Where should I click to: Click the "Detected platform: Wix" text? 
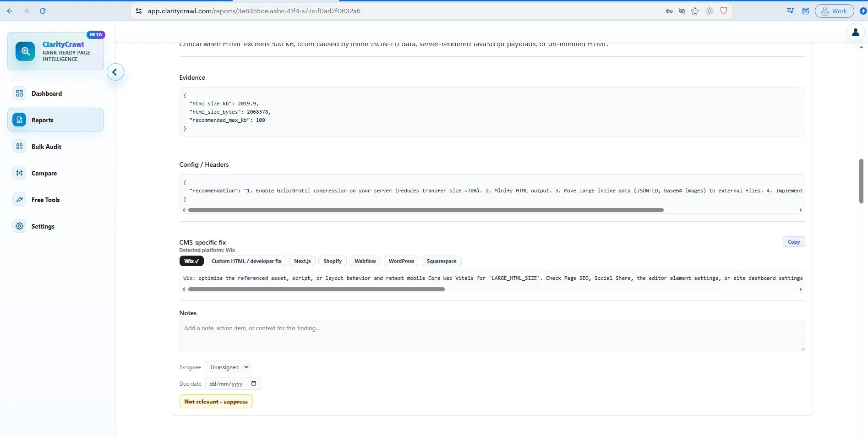pyautogui.click(x=207, y=250)
